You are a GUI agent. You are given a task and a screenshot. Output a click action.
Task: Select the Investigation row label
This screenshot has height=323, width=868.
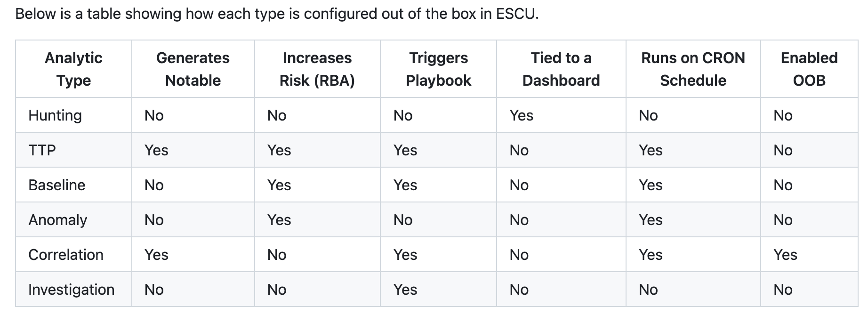(x=72, y=290)
